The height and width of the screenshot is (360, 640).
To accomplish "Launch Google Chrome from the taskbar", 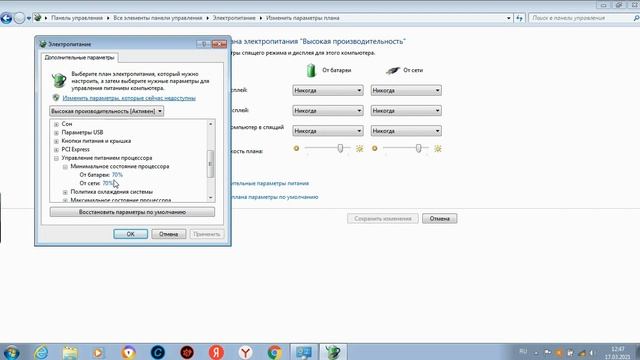I will (275, 352).
